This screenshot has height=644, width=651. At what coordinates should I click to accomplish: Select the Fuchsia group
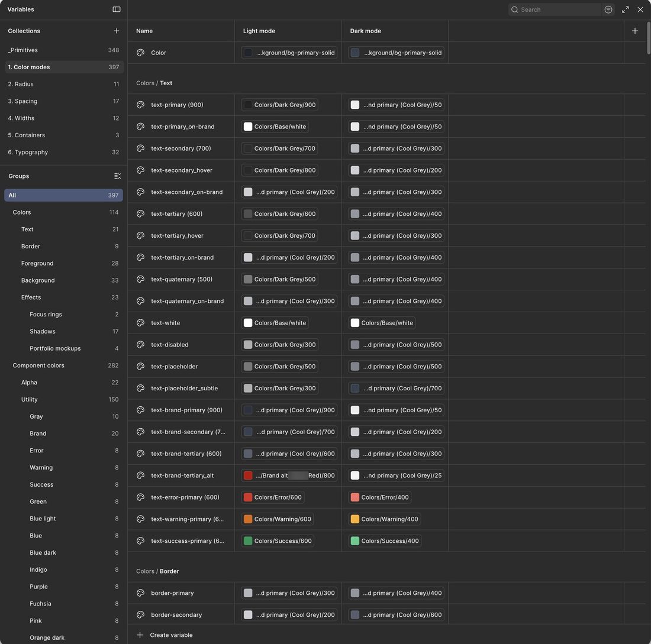click(x=63, y=603)
